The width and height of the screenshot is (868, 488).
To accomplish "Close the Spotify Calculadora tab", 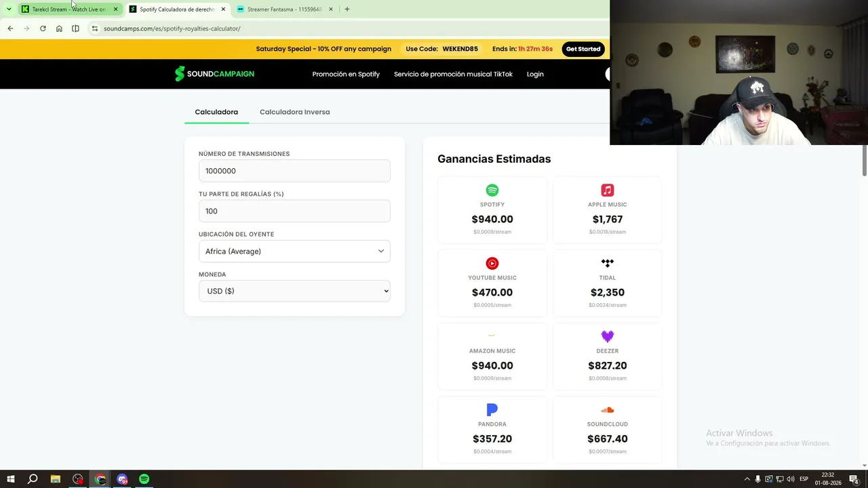I will coord(223,9).
